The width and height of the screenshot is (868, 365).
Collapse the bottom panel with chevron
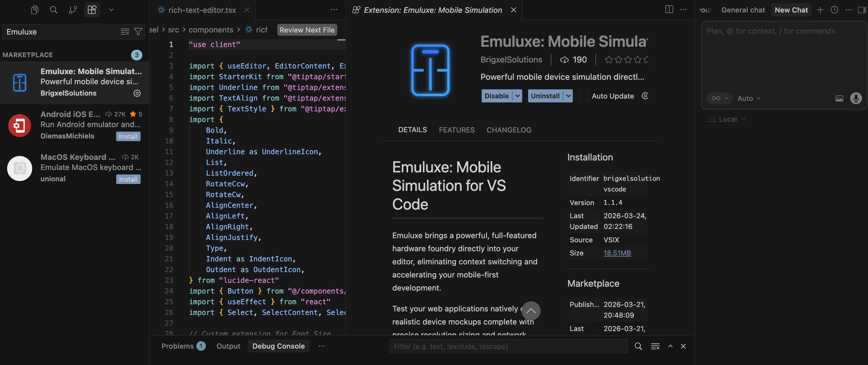(x=671, y=346)
